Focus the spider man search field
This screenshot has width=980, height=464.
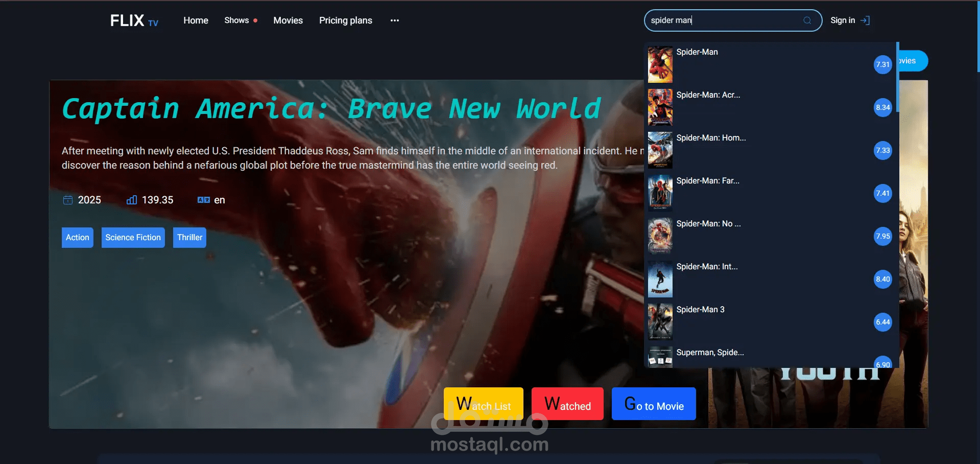pos(733,20)
